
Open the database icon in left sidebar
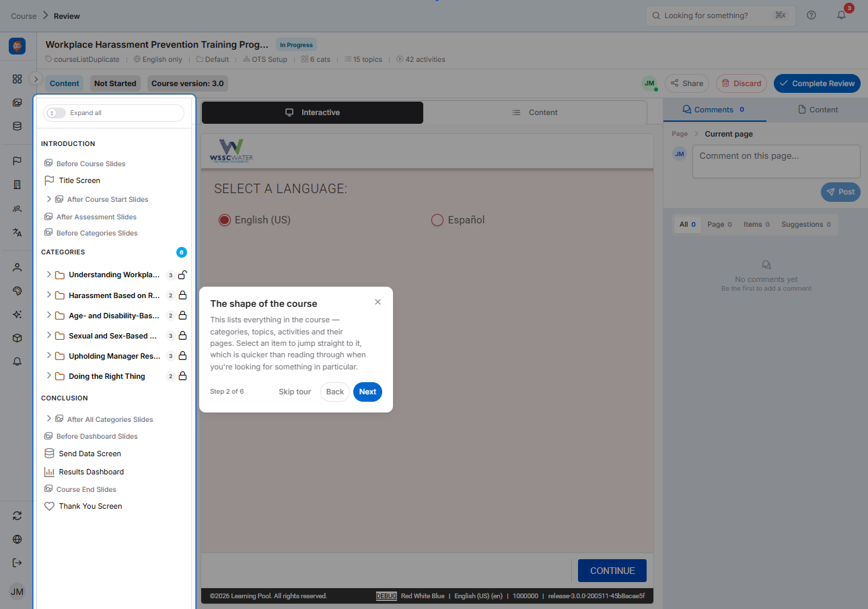(x=17, y=126)
